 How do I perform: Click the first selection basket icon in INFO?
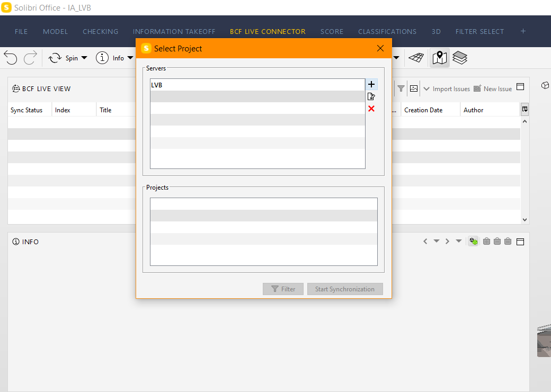(486, 241)
